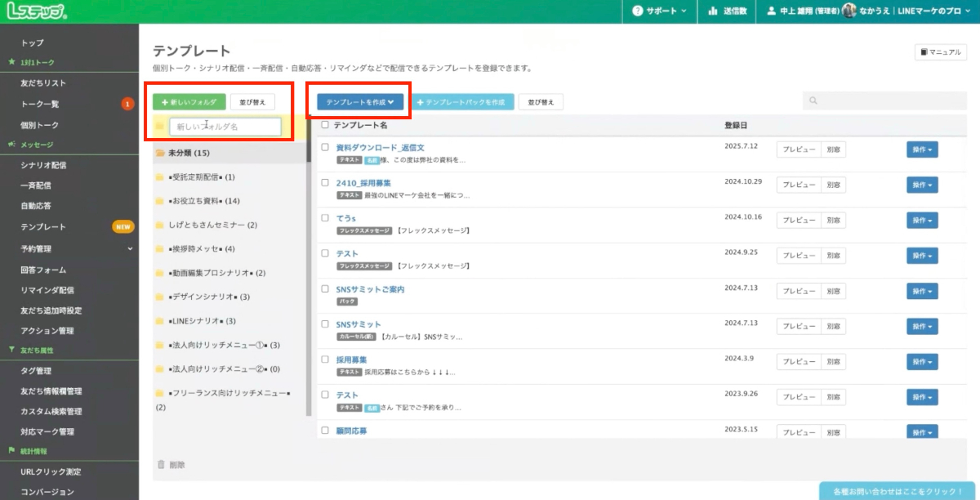Screen dimensions: 980x500
Task: Click the search magnifier icon
Action: pos(813,101)
